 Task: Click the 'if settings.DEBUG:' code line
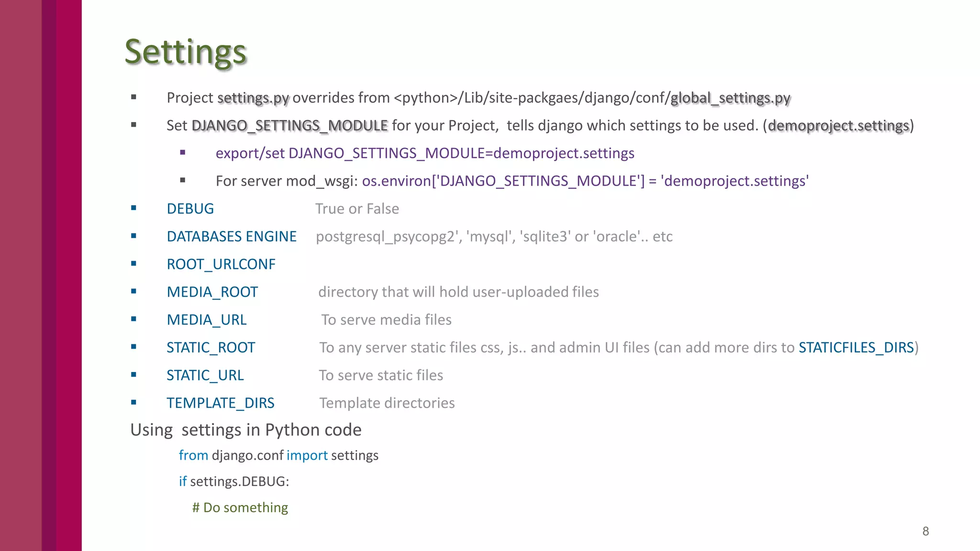[234, 481]
